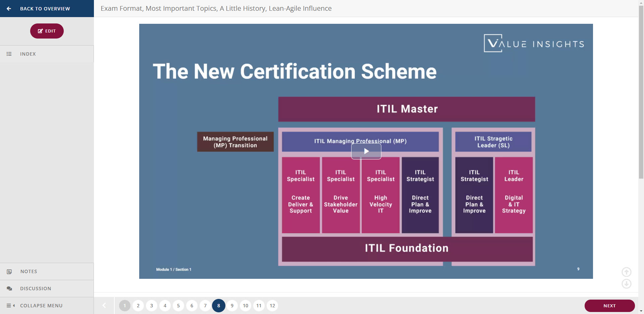This screenshot has height=314, width=644.
Task: Click the page vertical scrollbar thumb
Action: pyautogui.click(x=641, y=92)
